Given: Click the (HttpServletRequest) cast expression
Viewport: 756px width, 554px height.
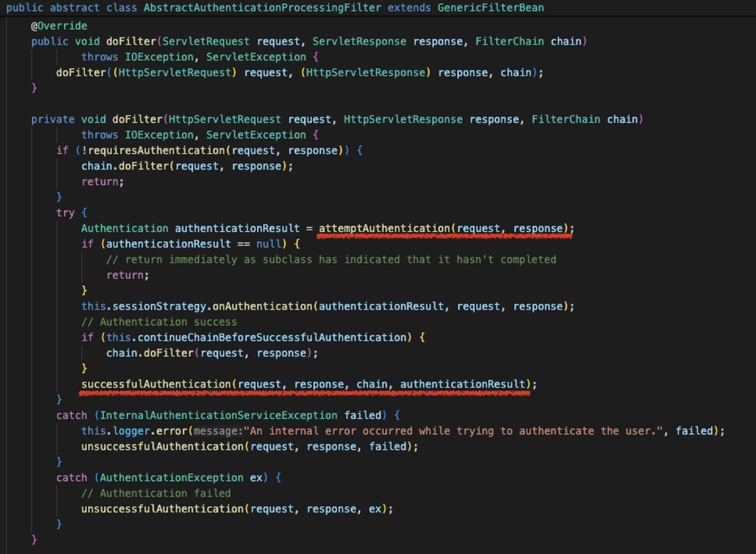Looking at the screenshot, I should pyautogui.click(x=175, y=72).
